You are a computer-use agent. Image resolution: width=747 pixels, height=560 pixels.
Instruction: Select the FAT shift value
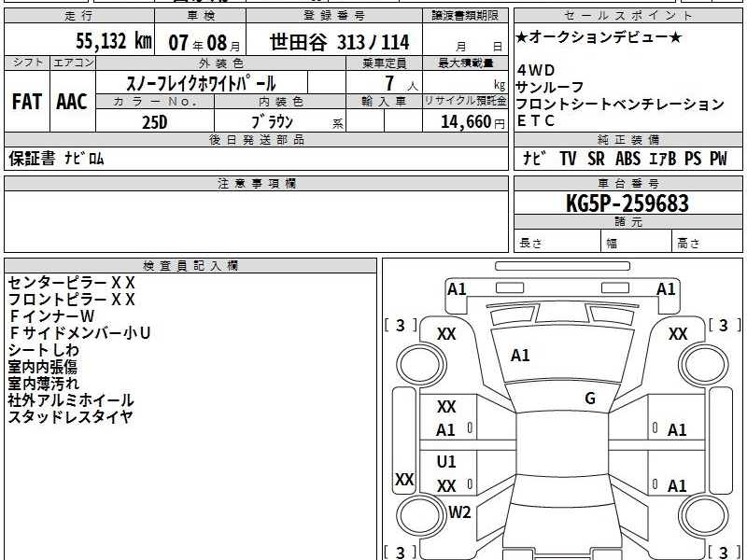[x=27, y=102]
